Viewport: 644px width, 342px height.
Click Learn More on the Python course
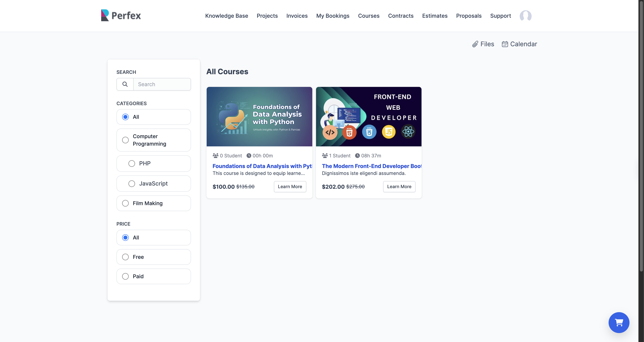click(290, 187)
